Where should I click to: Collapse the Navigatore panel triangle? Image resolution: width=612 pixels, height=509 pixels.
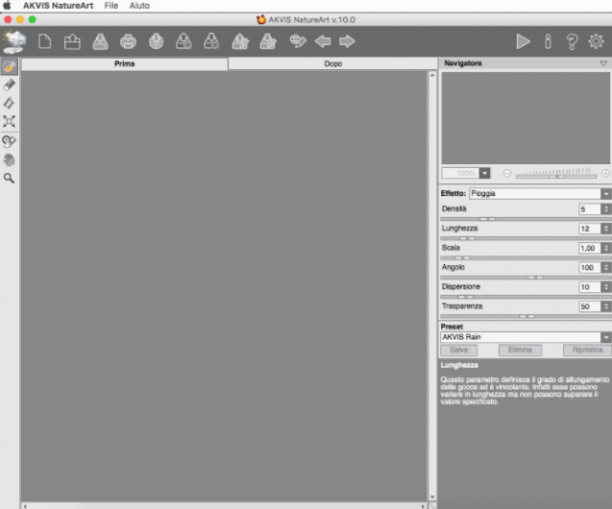603,63
